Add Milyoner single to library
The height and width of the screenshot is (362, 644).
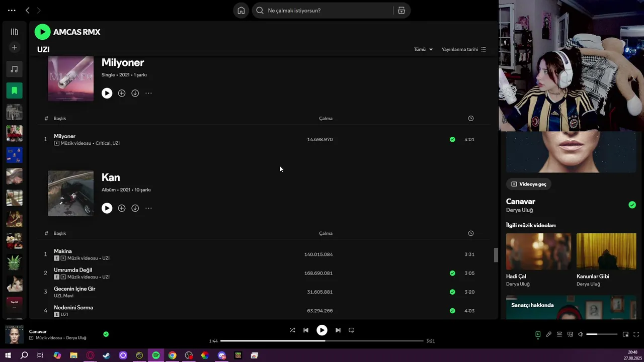pos(122,93)
